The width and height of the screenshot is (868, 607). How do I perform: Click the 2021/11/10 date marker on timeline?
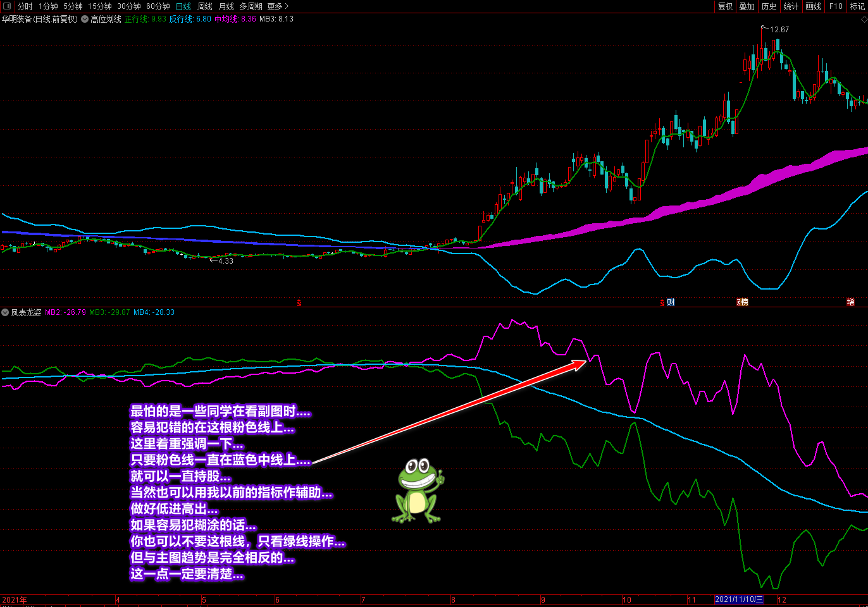pyautogui.click(x=739, y=599)
